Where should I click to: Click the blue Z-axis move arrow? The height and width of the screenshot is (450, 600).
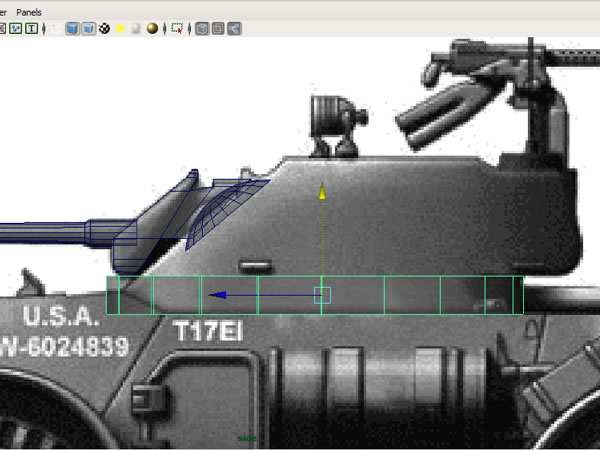tap(218, 295)
